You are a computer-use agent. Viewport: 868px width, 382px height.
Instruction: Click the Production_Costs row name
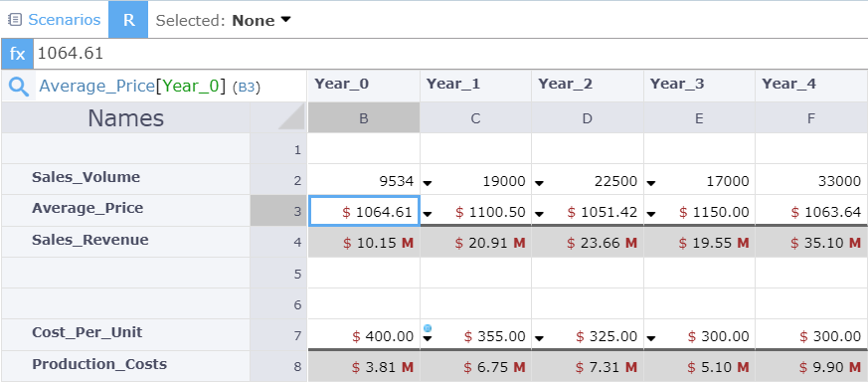[99, 364]
